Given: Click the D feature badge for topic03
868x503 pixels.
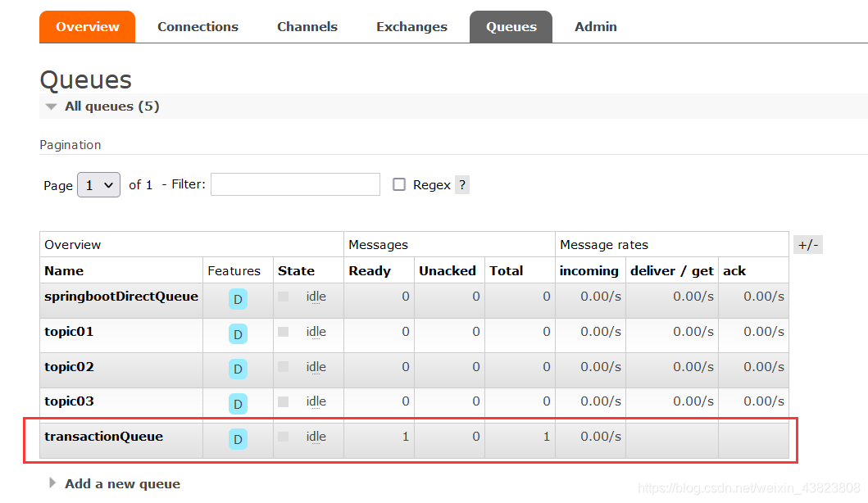Looking at the screenshot, I should click(238, 404).
